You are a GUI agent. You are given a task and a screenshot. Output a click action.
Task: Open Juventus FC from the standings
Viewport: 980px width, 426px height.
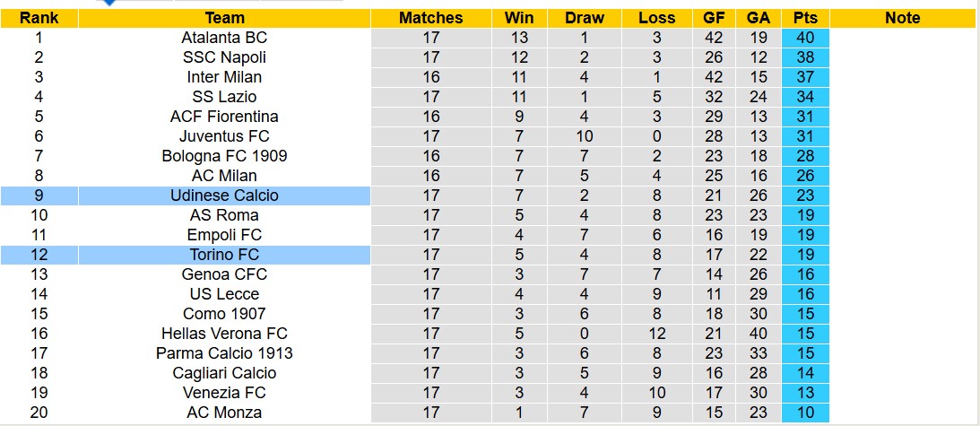[x=224, y=136]
